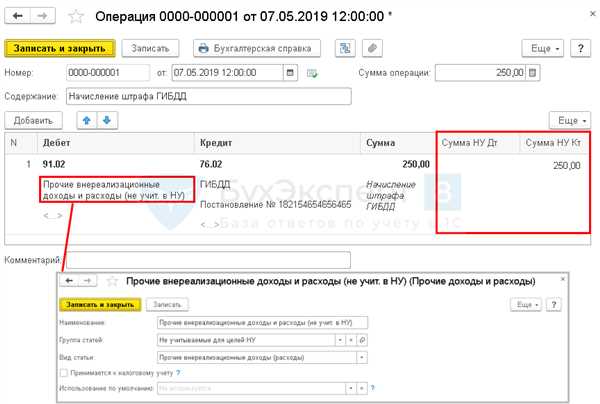Click the green icon next to the date field
The width and height of the screenshot is (600, 404).
pyautogui.click(x=312, y=73)
